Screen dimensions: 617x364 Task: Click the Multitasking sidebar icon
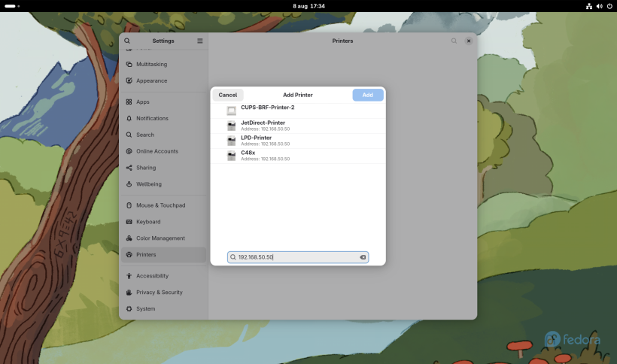(x=129, y=64)
